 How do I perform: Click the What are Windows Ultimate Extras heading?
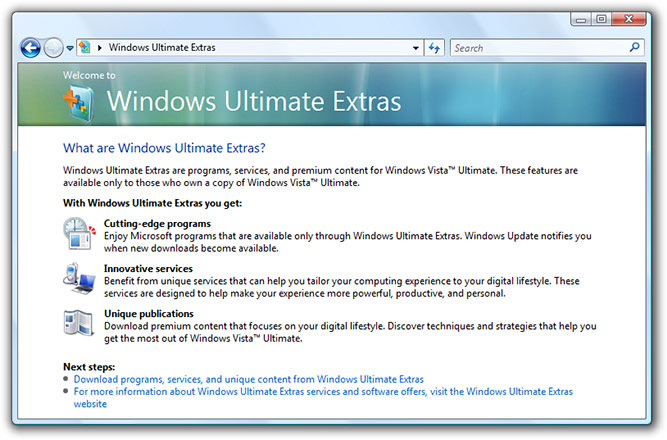tap(164, 148)
